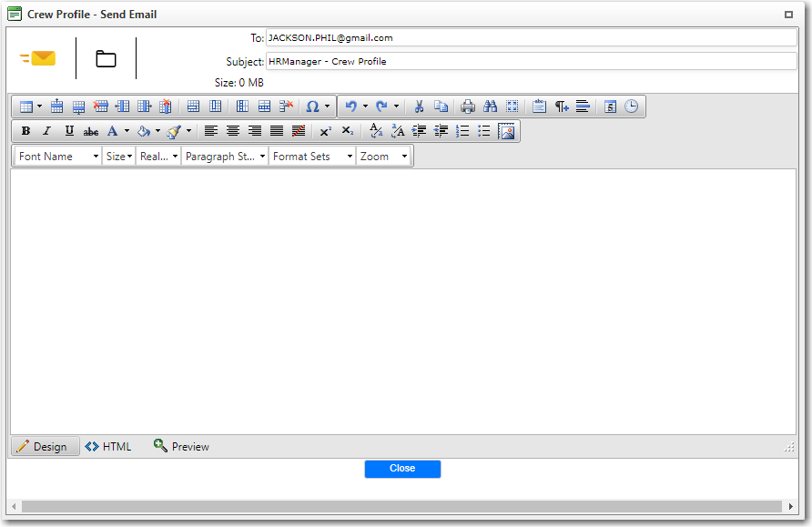Open the Zoom dropdown
This screenshot has height=527, width=812.
tap(383, 157)
